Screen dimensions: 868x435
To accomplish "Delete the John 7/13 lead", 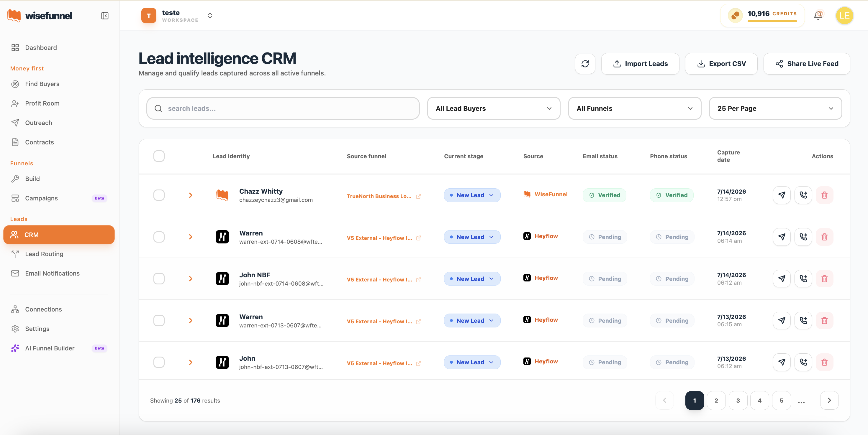I will click(x=825, y=362).
